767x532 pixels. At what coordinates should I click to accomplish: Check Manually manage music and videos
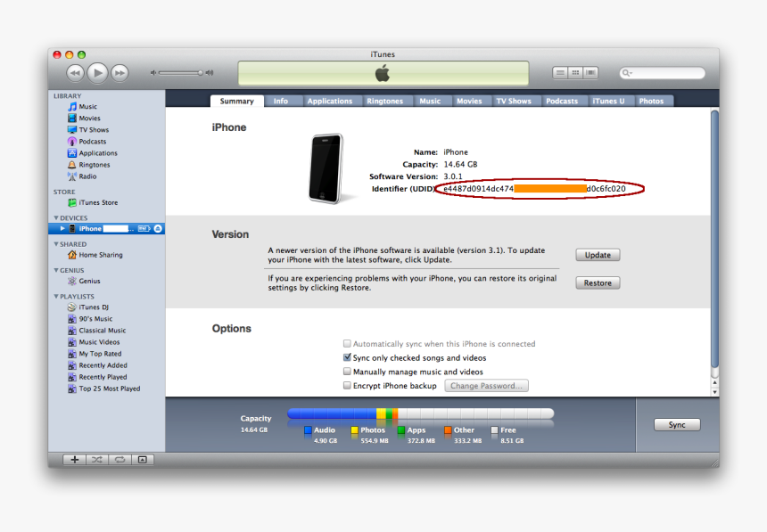[347, 372]
